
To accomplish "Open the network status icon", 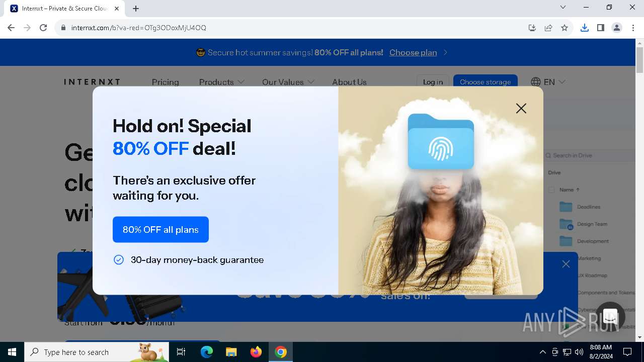I will point(567,352).
